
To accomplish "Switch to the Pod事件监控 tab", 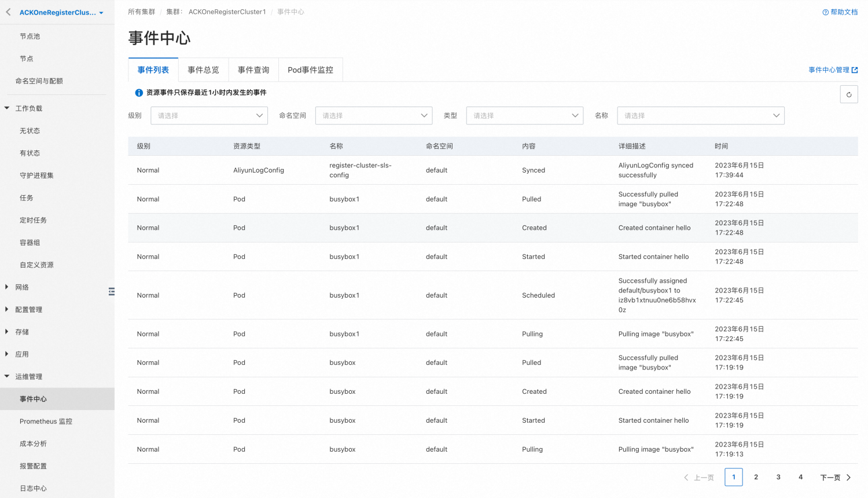I will (x=310, y=70).
